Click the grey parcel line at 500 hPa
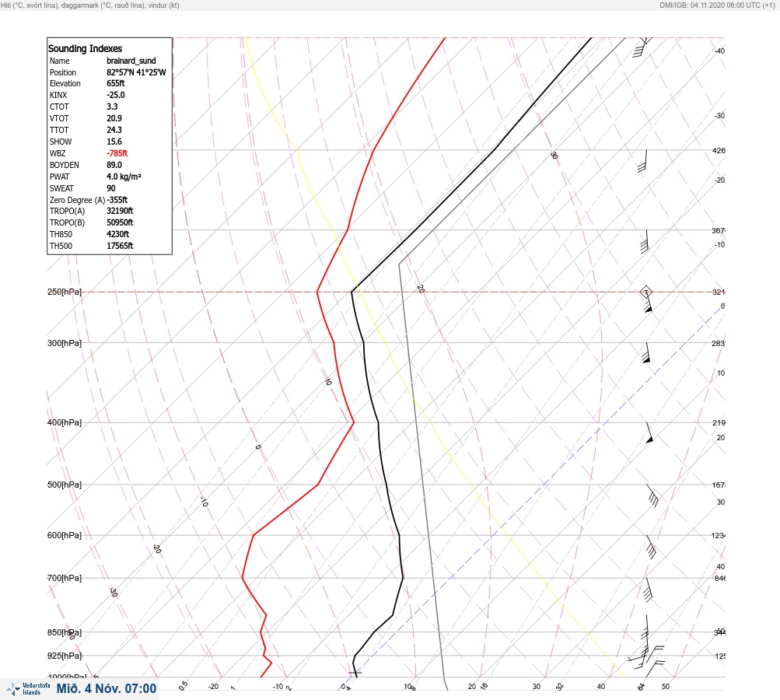 point(423,485)
